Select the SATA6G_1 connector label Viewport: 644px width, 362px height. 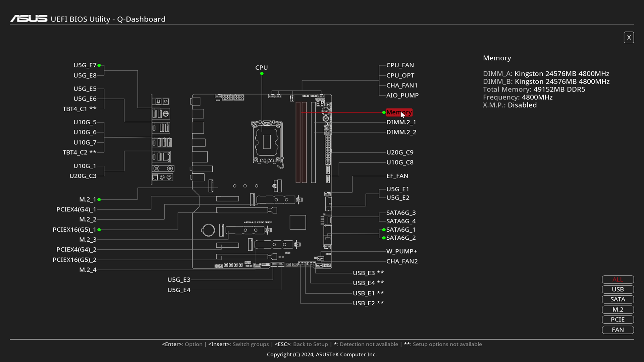pos(401,230)
